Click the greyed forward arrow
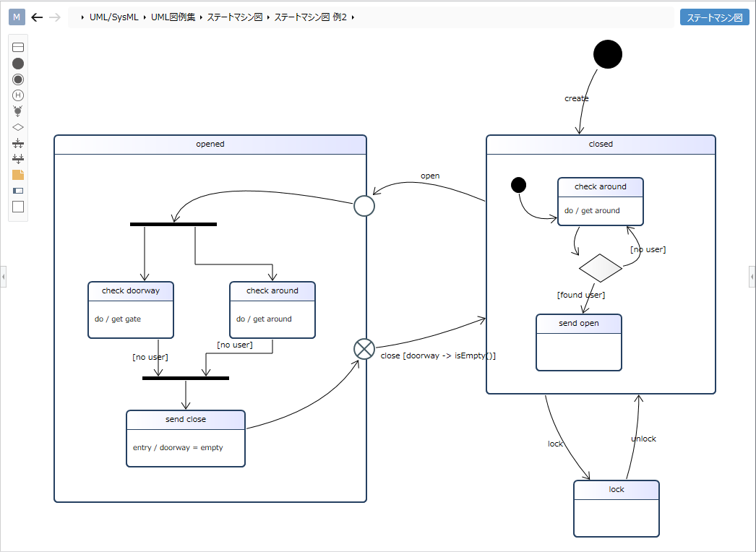The height and width of the screenshot is (552, 756). pyautogui.click(x=55, y=17)
